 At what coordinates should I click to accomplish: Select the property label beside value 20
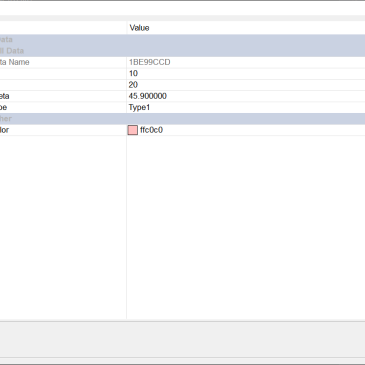(x=63, y=85)
